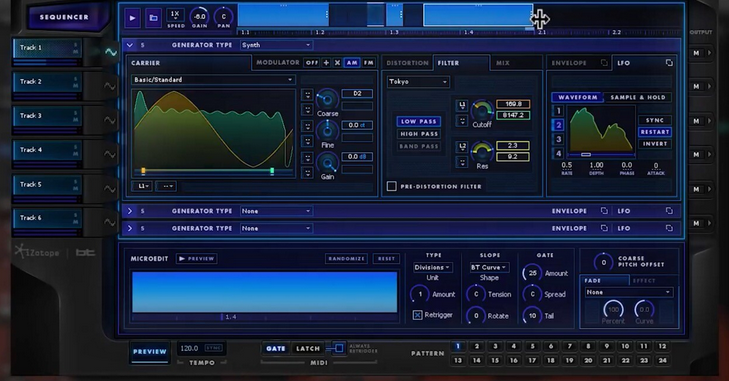729x381 pixels.
Task: Click the Track 1 waveform icon
Action: point(111,52)
